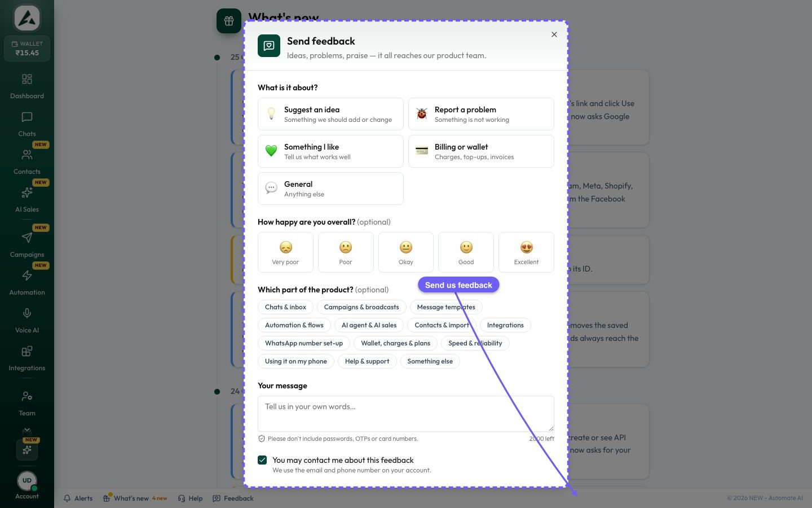The image size is (812, 508).
Task: Toggle contact me about feedback checkbox
Action: click(262, 460)
